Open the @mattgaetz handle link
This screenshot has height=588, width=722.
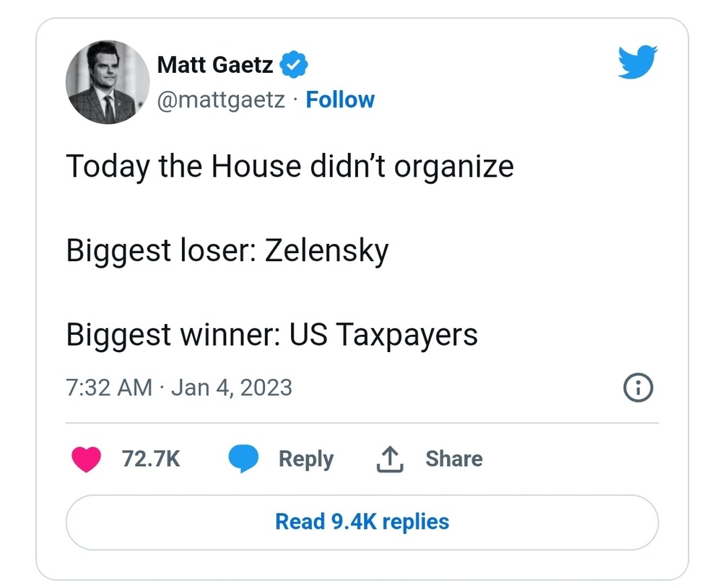point(221,100)
